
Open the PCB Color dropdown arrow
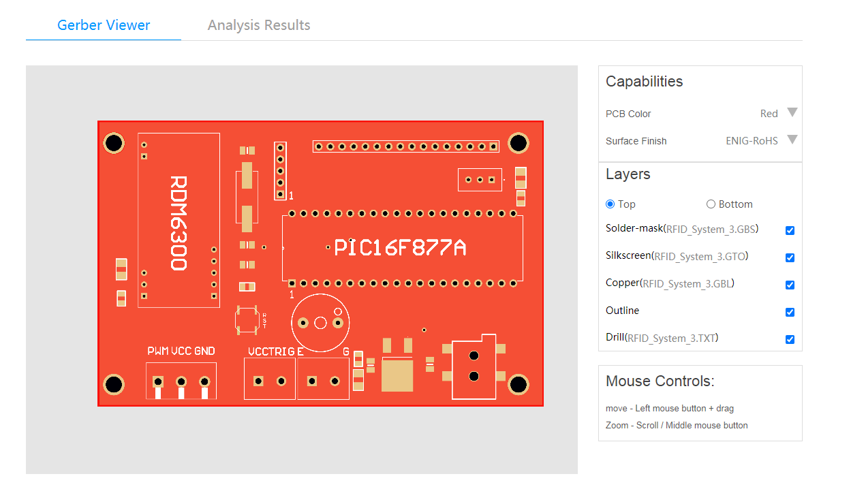(x=792, y=113)
